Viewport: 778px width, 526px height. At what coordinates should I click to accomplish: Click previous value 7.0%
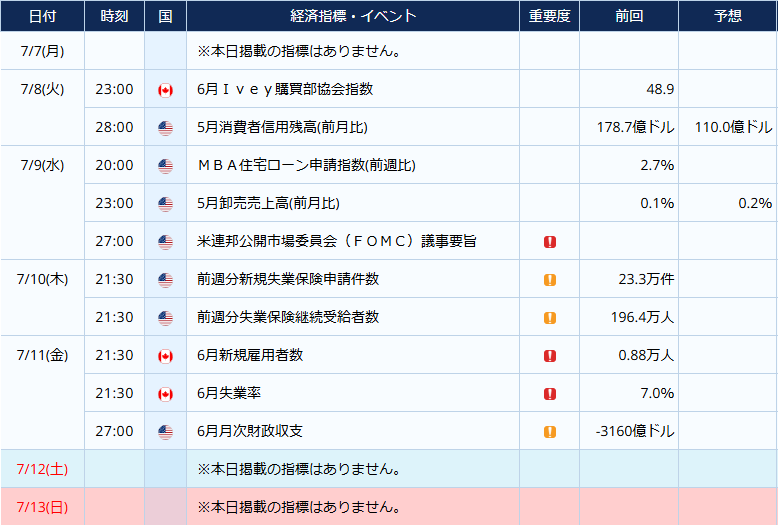657,394
